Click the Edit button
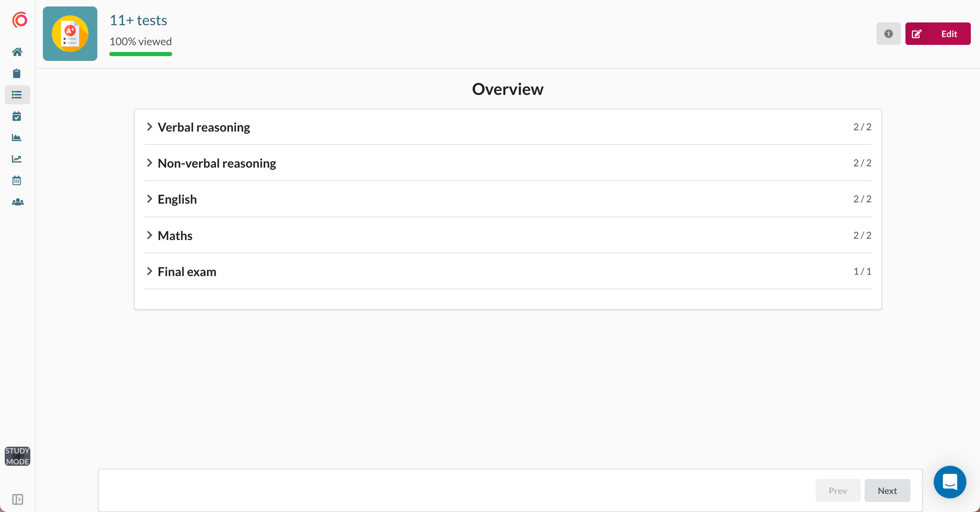This screenshot has height=512, width=980. pos(937,34)
